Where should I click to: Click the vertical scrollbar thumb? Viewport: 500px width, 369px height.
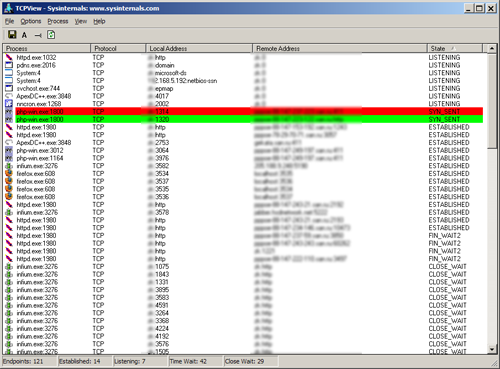[492, 101]
